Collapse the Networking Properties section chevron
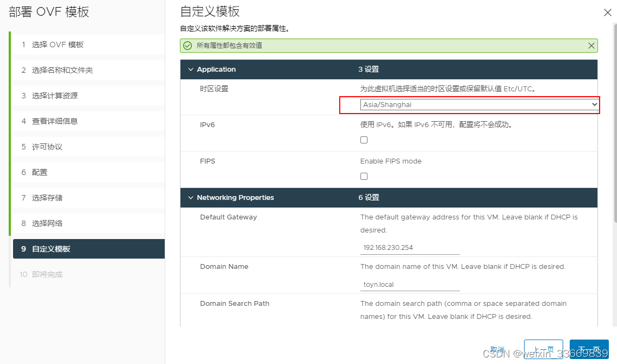 point(191,198)
